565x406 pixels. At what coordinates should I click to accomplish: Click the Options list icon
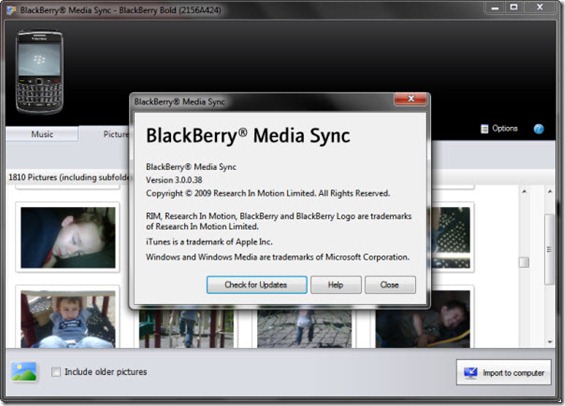click(485, 129)
